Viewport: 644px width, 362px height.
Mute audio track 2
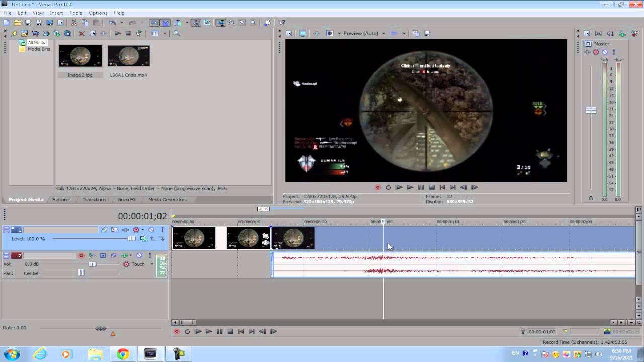pos(139,256)
